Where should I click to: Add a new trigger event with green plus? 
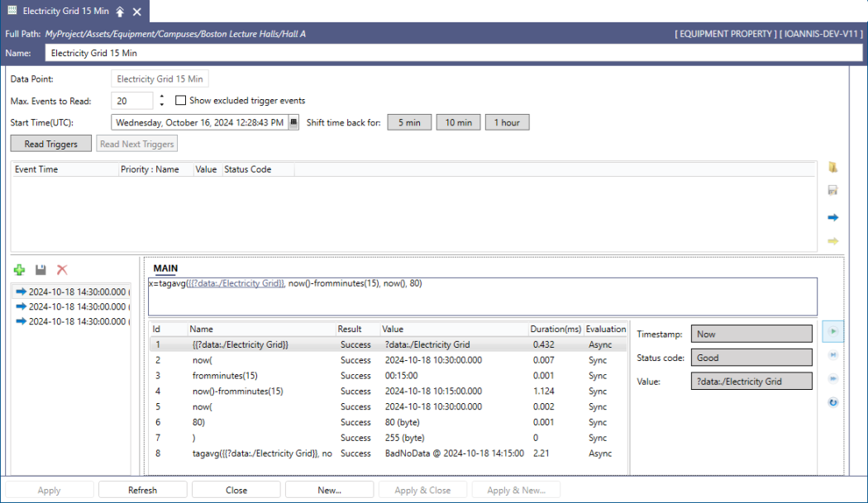(19, 269)
